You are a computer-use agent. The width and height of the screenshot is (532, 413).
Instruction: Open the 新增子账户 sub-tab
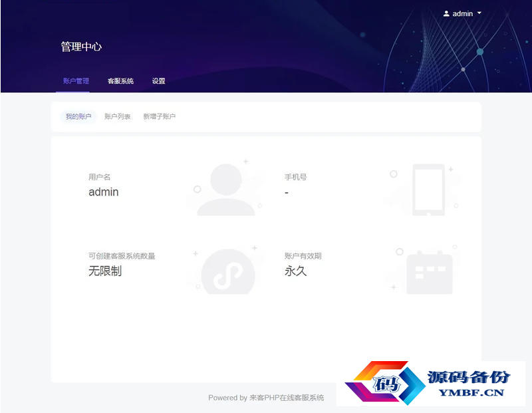159,116
